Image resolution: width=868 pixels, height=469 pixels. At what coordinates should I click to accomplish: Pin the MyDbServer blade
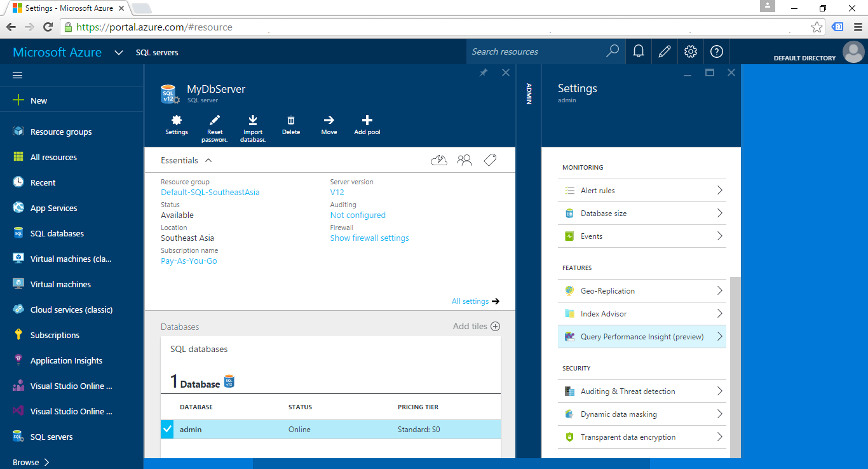pyautogui.click(x=484, y=72)
